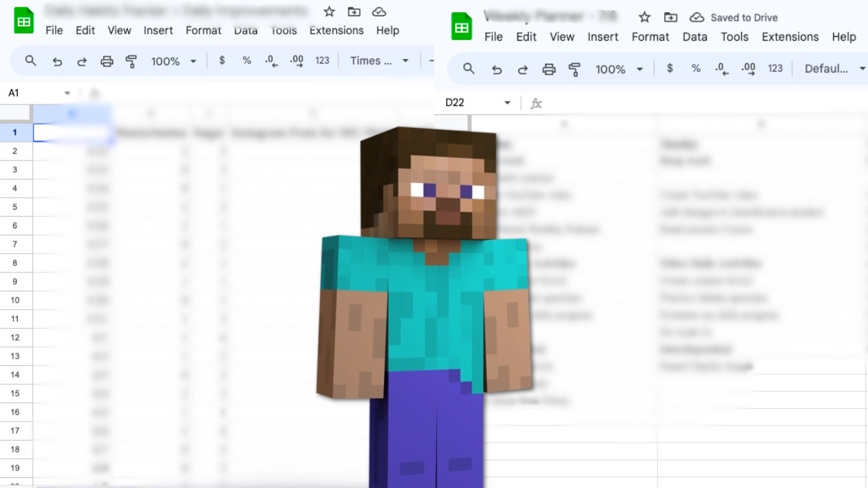The width and height of the screenshot is (868, 488).
Task: Expand name box dropdown next to D22
Action: (x=507, y=102)
